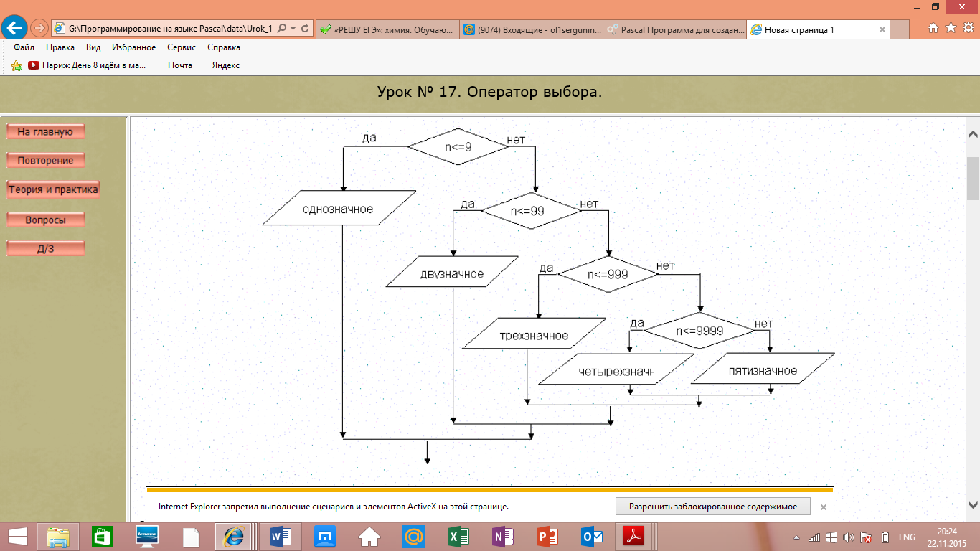Click the add-to-favorites bar star icon
Image resolution: width=980 pixels, height=551 pixels.
[17, 65]
